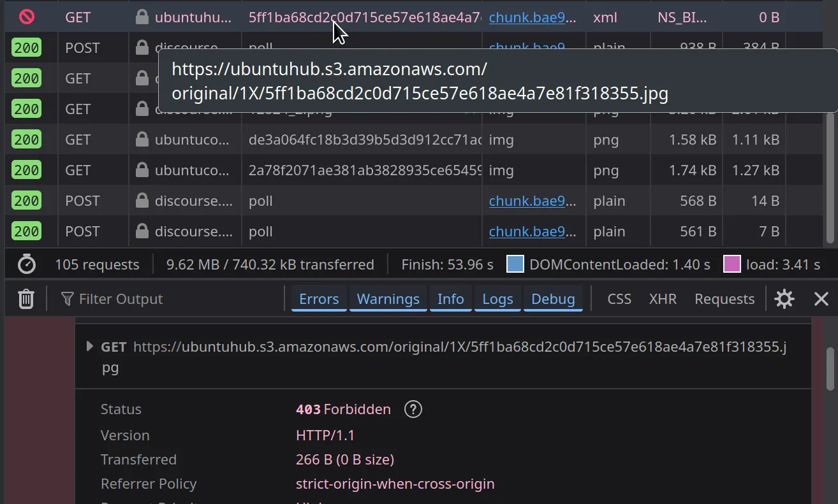Screen dimensions: 838x504
Task: Open console settings gear menu
Action: click(784, 299)
